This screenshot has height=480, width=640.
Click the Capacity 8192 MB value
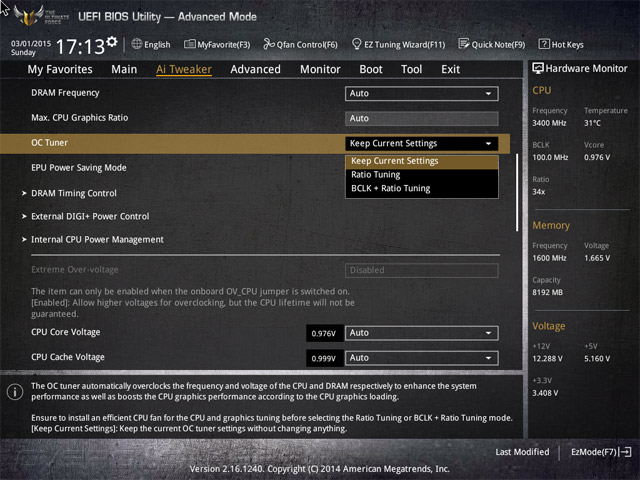click(547, 293)
